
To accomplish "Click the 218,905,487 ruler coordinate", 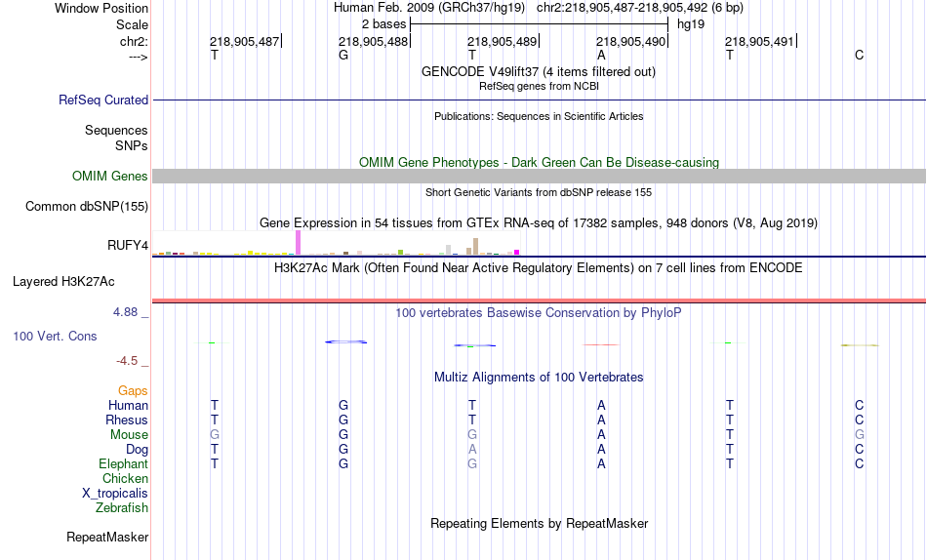I will (244, 41).
